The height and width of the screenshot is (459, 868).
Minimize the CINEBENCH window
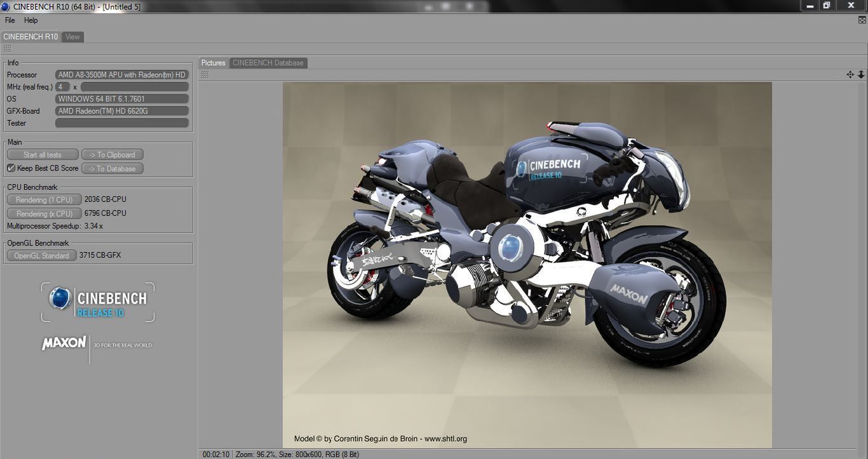coord(809,5)
